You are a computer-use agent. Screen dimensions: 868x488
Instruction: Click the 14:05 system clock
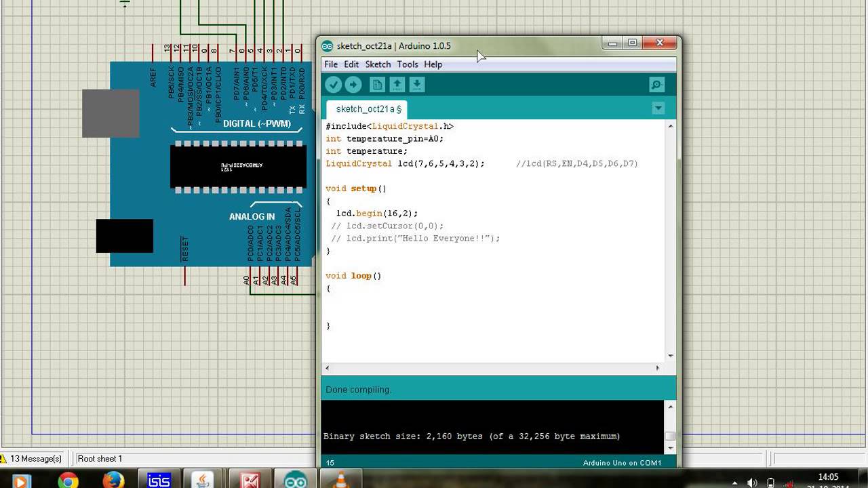tap(828, 477)
